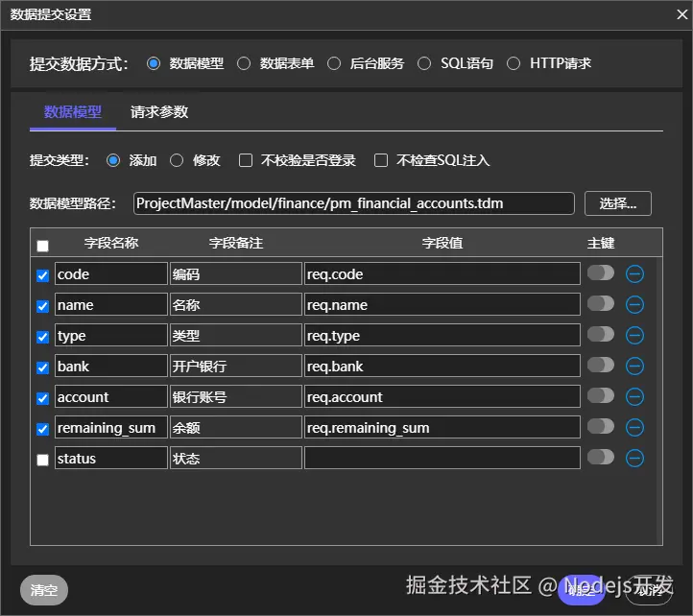Toggle the primary key switch for bank
This screenshot has height=616, width=693.
(x=601, y=365)
